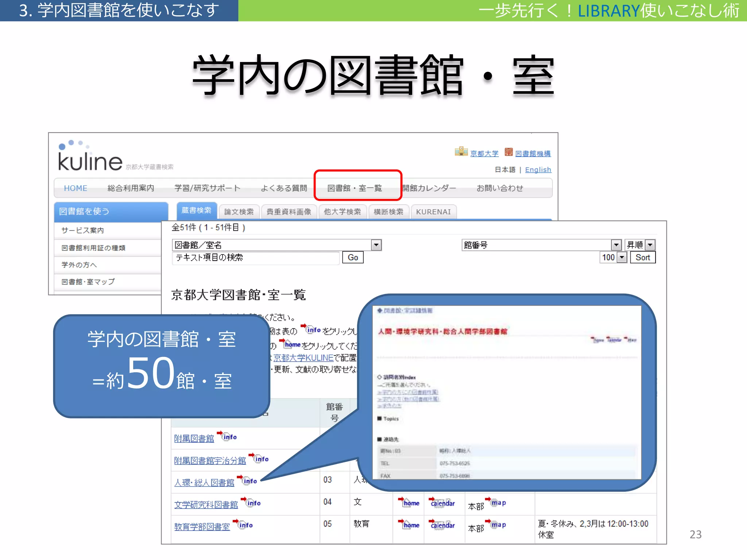
Task: Click the テキスト項目の検索 input field
Action: pyautogui.click(x=256, y=257)
